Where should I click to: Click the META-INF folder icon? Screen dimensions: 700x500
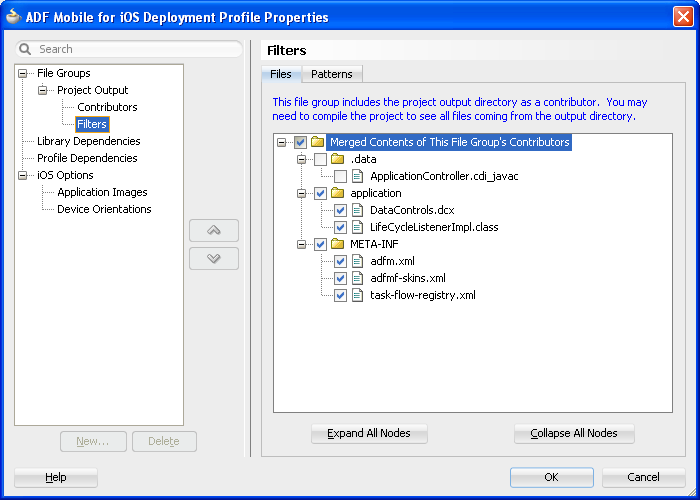click(x=338, y=244)
